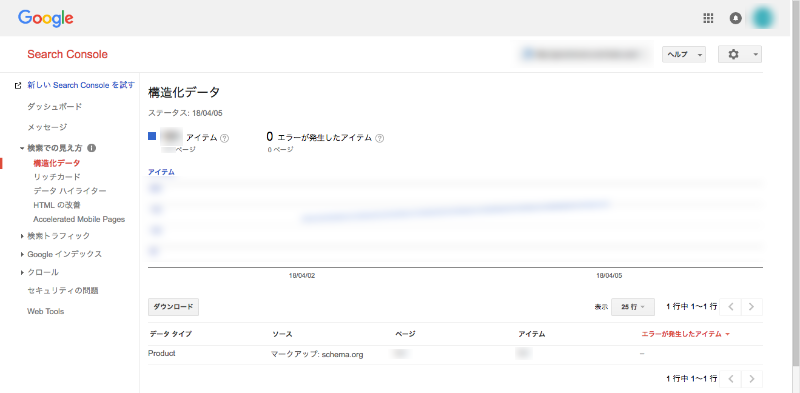The image size is (800, 393).
Task: Open the blurred account avatar
Action: click(x=763, y=18)
